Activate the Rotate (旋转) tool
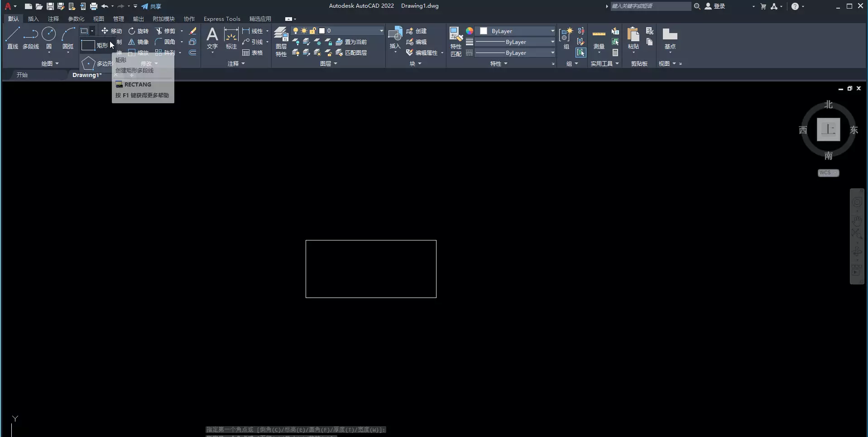Screen dimensions: 868x437 coord(138,31)
